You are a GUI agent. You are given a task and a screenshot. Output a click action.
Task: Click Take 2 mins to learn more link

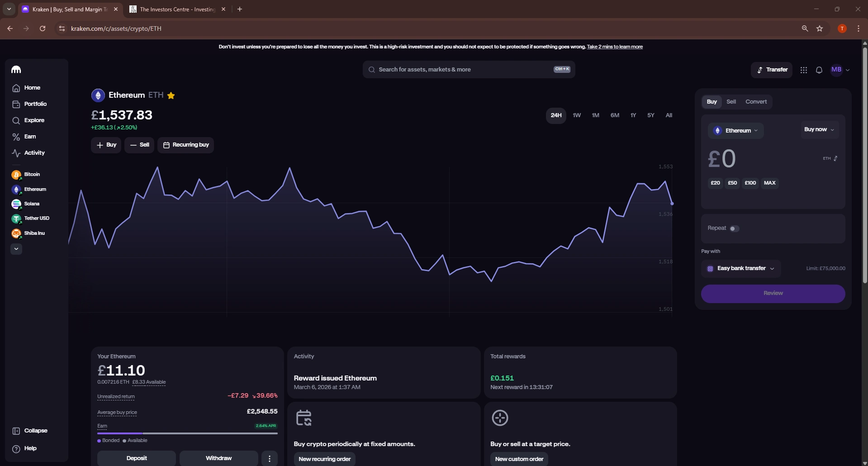tap(615, 47)
